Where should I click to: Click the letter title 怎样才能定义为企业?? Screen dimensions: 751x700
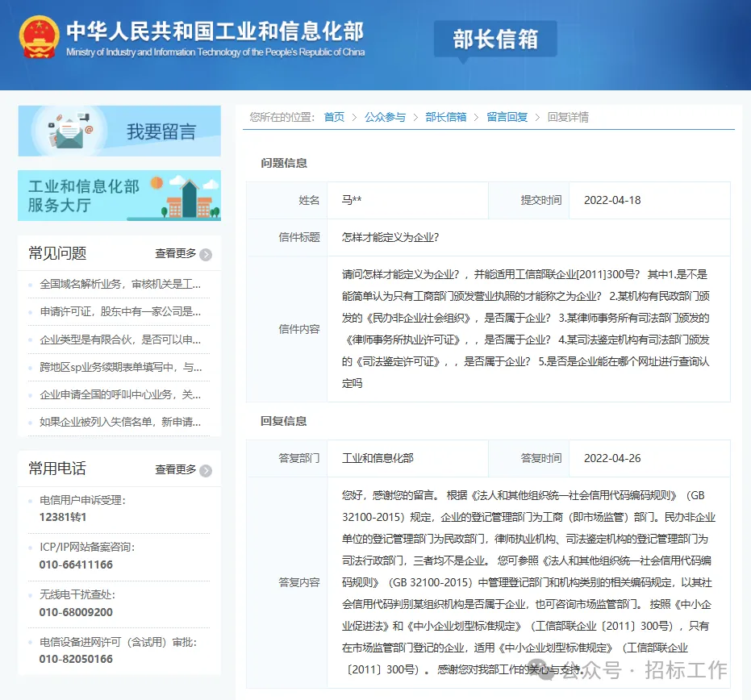(x=390, y=237)
